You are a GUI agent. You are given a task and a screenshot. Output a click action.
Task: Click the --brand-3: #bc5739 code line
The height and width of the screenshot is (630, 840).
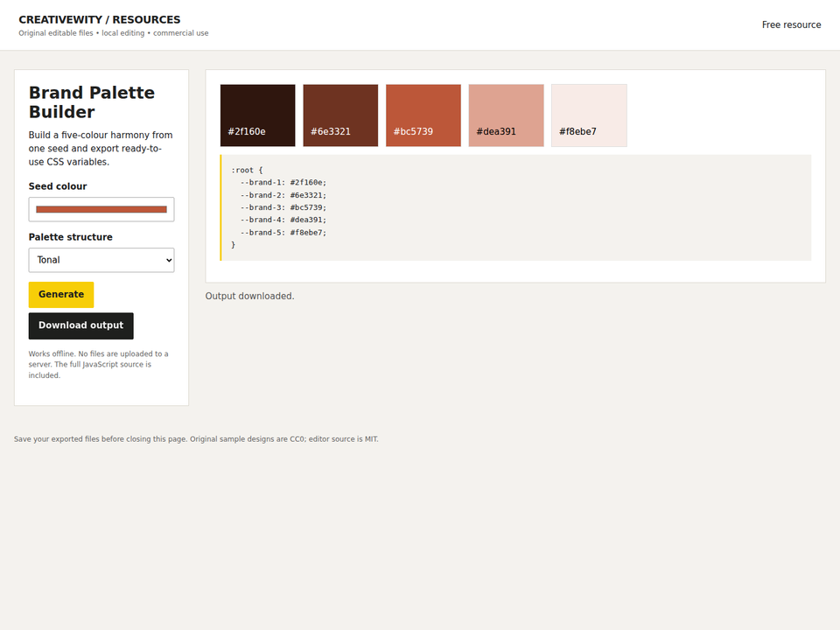pyautogui.click(x=283, y=207)
